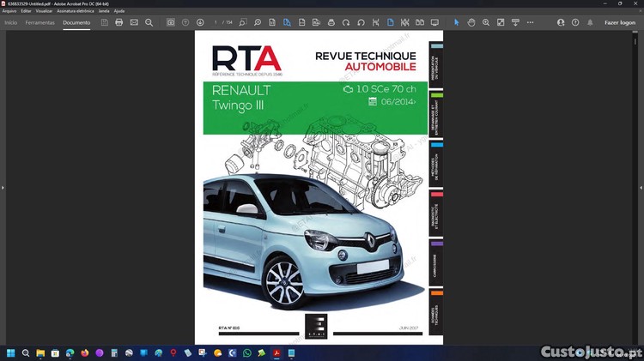The image size is (644, 361).
Task: Go to the next page with the down arrow
Action: (x=200, y=22)
